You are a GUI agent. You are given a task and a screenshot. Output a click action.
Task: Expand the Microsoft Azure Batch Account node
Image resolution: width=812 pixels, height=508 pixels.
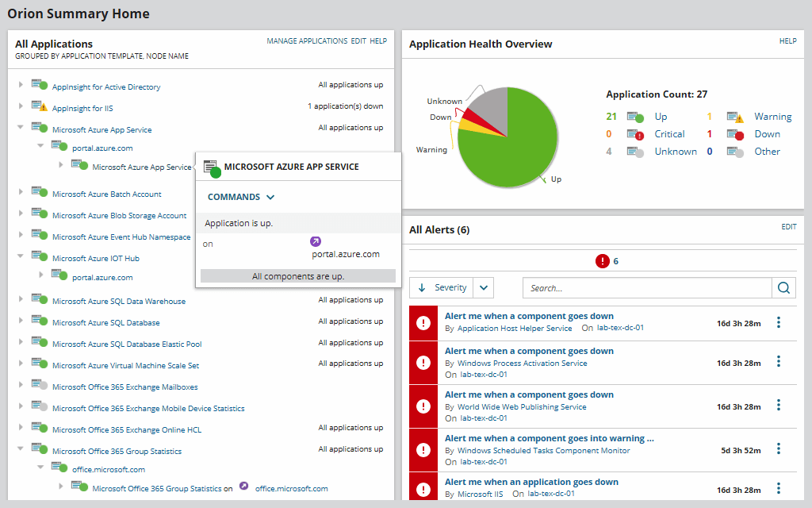(20, 194)
